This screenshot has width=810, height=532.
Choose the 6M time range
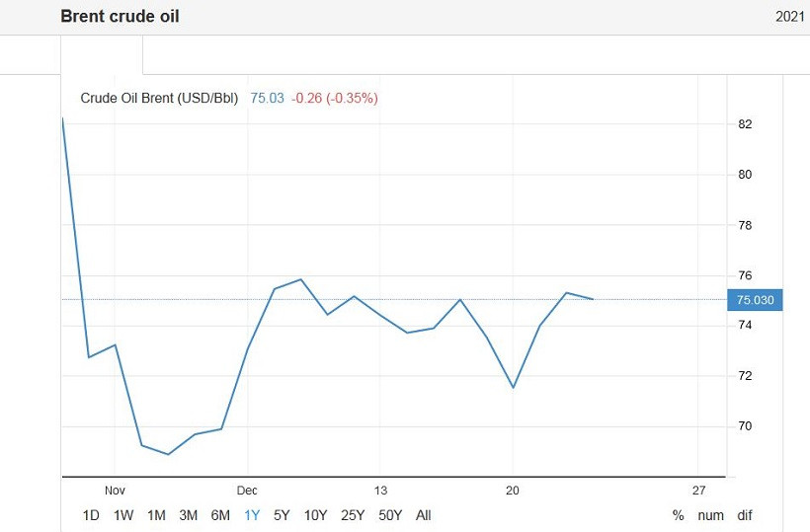tap(220, 515)
